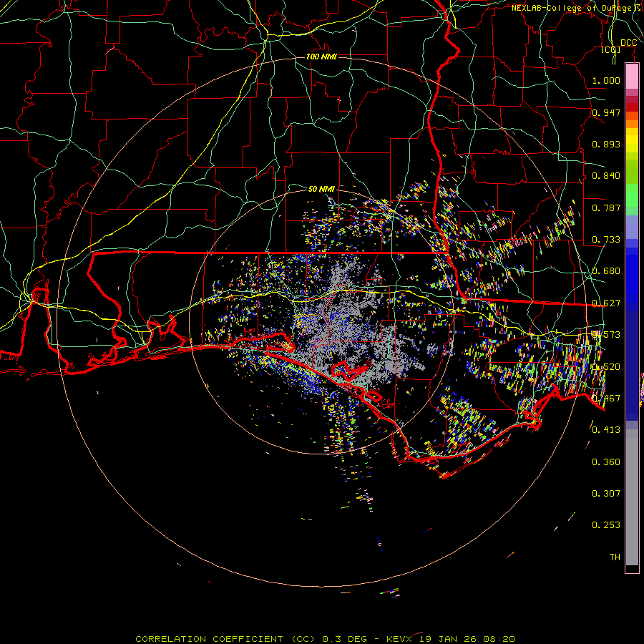Click the 0.893 legend value

tap(606, 144)
